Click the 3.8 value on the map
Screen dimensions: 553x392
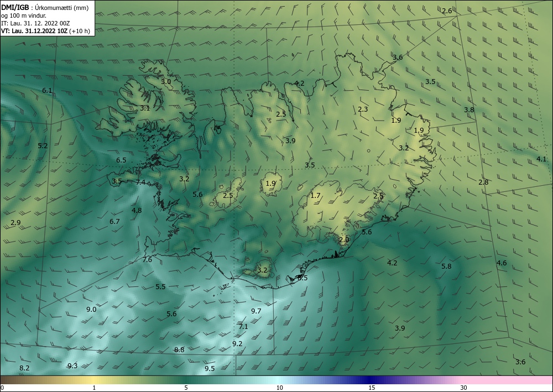(469, 109)
